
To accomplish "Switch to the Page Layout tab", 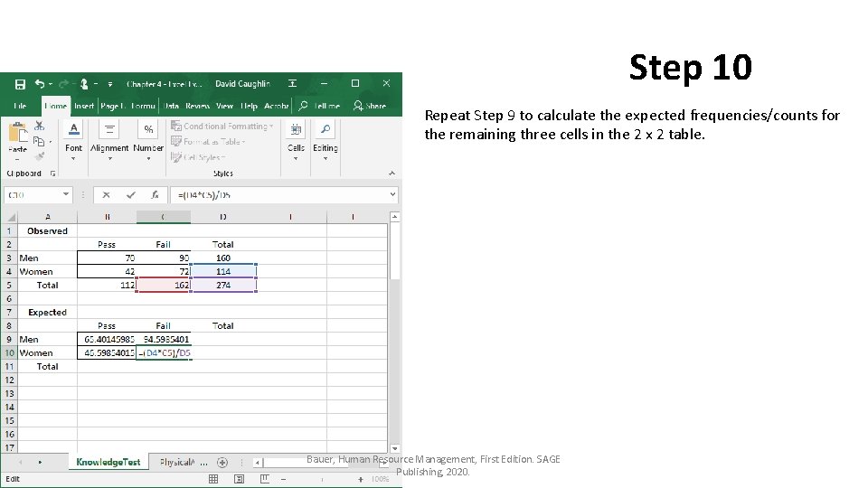I will (113, 106).
